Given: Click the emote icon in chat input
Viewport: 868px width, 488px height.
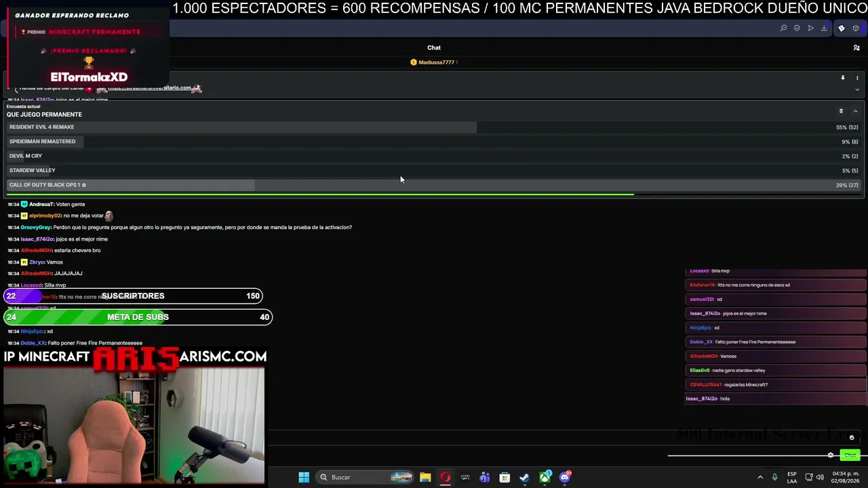Looking at the screenshot, I should click(852, 438).
